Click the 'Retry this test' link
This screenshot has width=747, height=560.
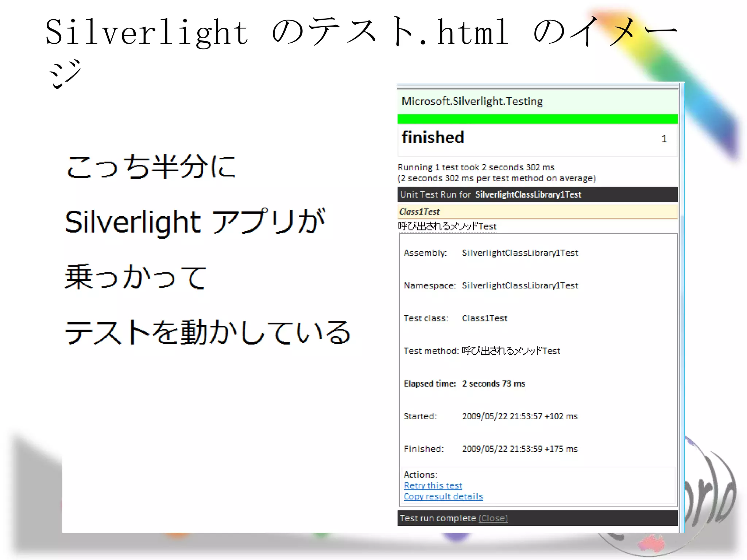click(x=433, y=486)
